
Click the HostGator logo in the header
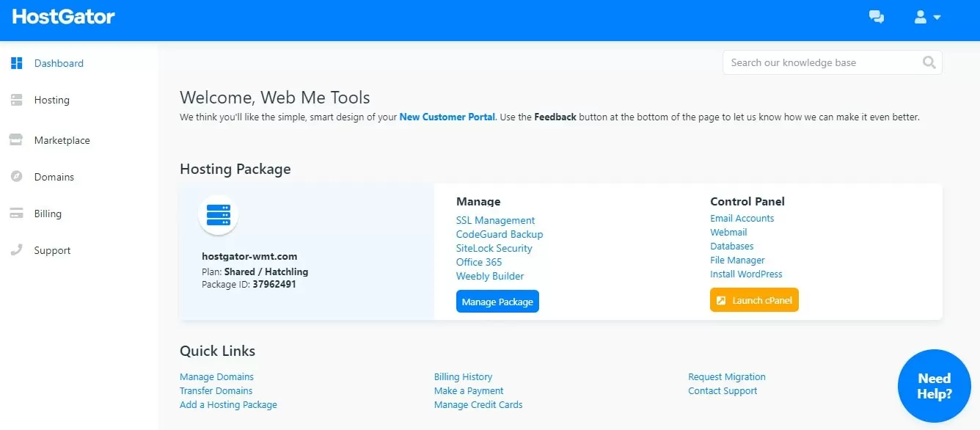click(62, 16)
